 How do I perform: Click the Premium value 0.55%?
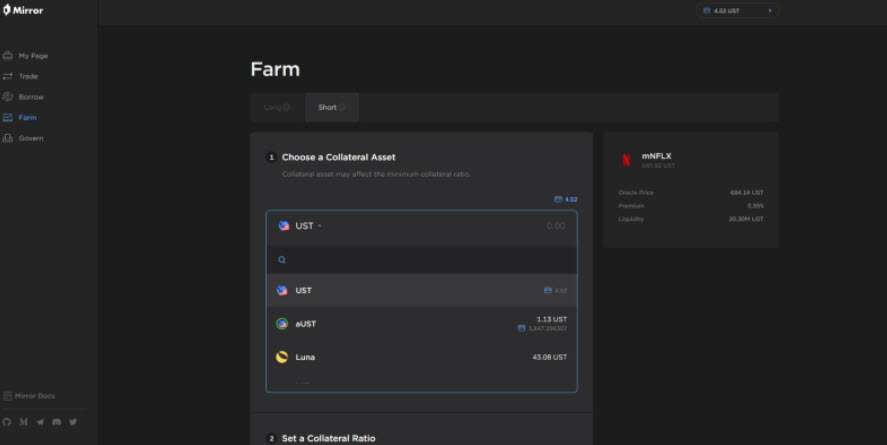tap(755, 206)
